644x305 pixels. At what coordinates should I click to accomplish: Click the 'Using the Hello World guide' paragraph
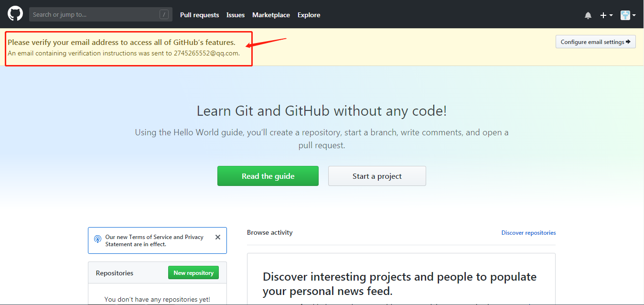click(x=322, y=139)
